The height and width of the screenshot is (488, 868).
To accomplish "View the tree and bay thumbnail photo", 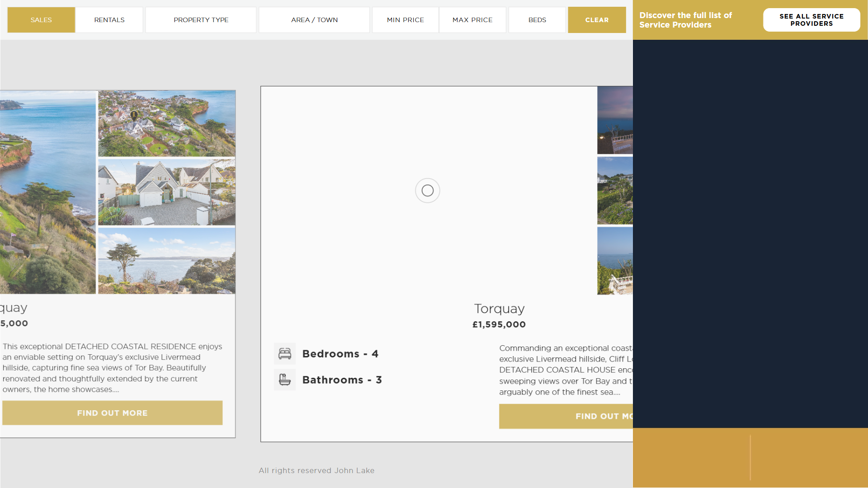I will point(166,261).
